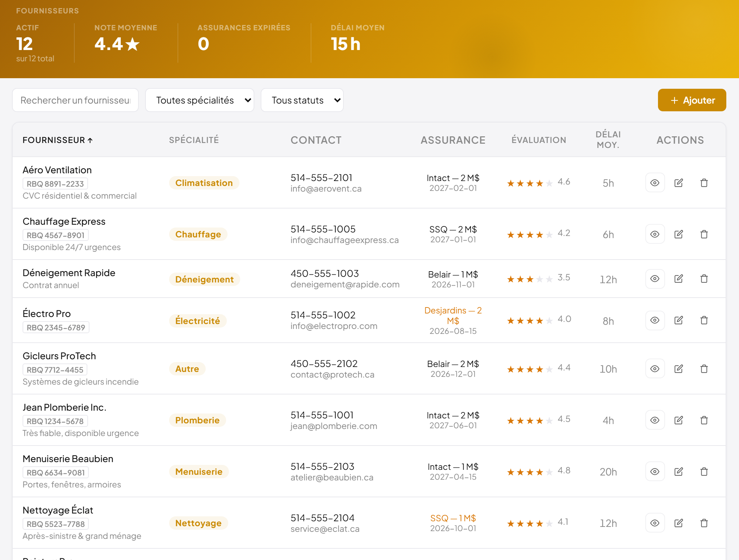View details of Jean Plomberie Inc.
This screenshot has width=739, height=560.
[655, 420]
